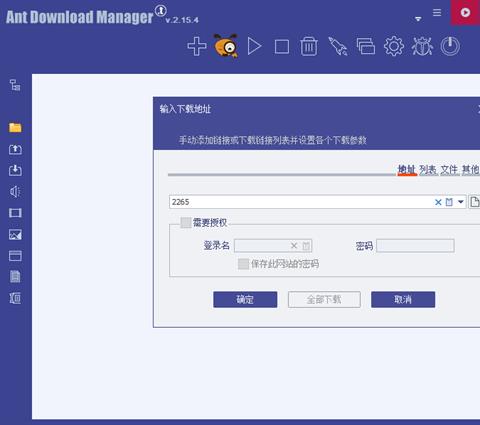Click the info circle next to the app title
This screenshot has height=425, width=480.
tap(161, 11)
